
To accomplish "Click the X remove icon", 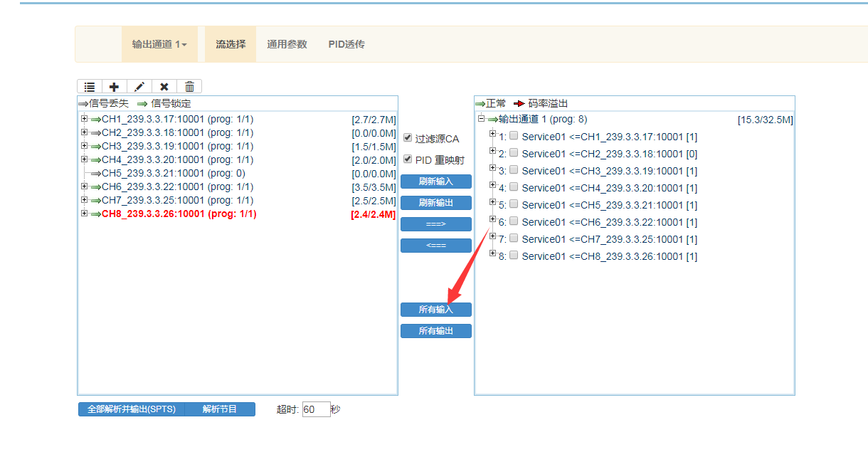I will (164, 87).
